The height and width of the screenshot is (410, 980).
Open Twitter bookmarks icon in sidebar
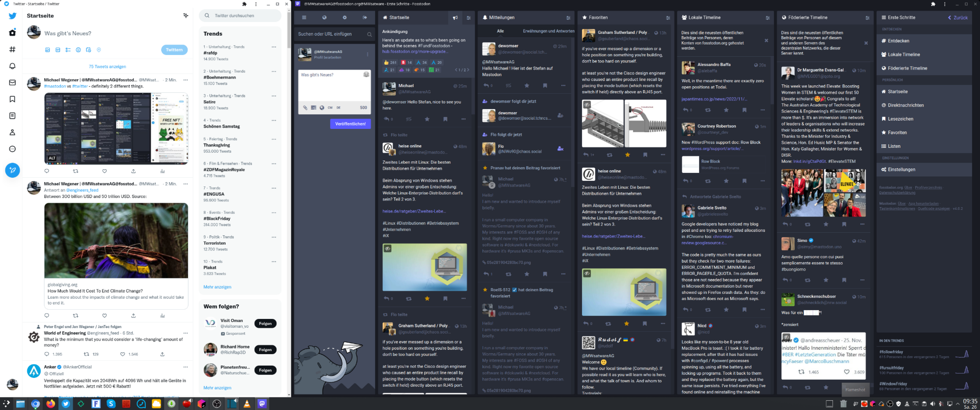12,99
